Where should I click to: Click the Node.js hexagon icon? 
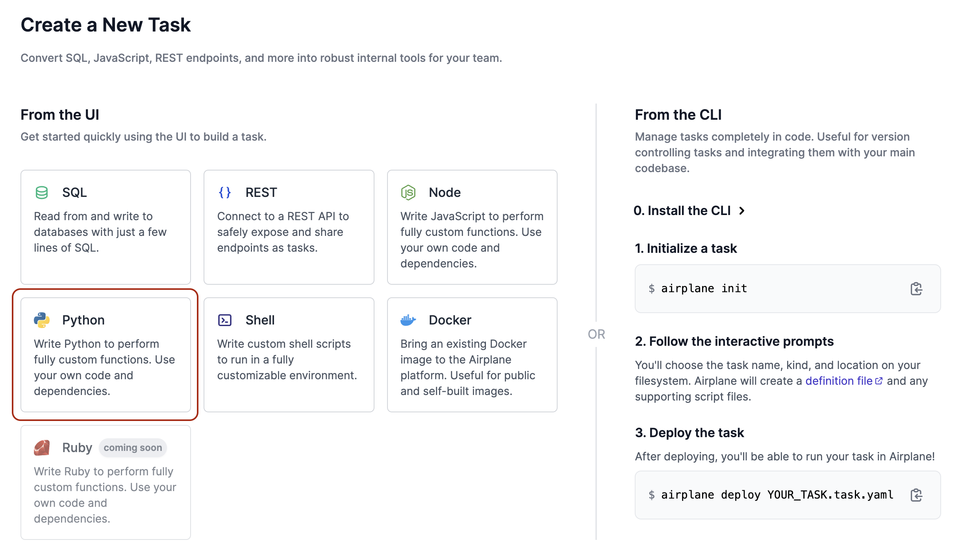pyautogui.click(x=408, y=193)
